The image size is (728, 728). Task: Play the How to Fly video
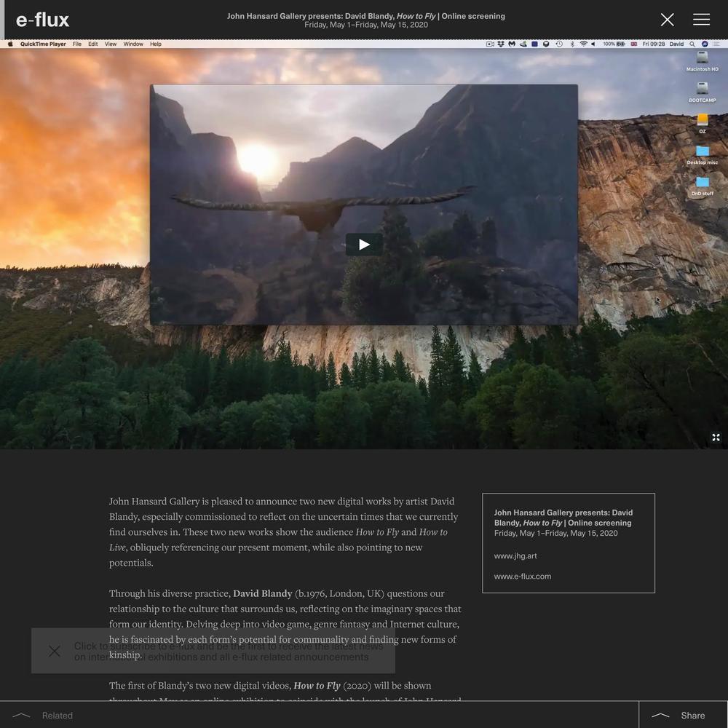point(364,244)
